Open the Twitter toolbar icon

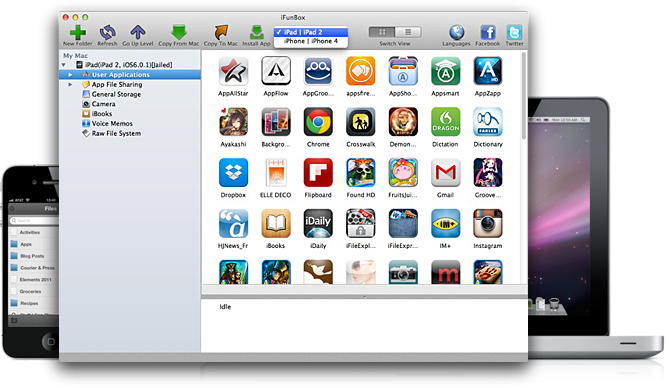514,32
